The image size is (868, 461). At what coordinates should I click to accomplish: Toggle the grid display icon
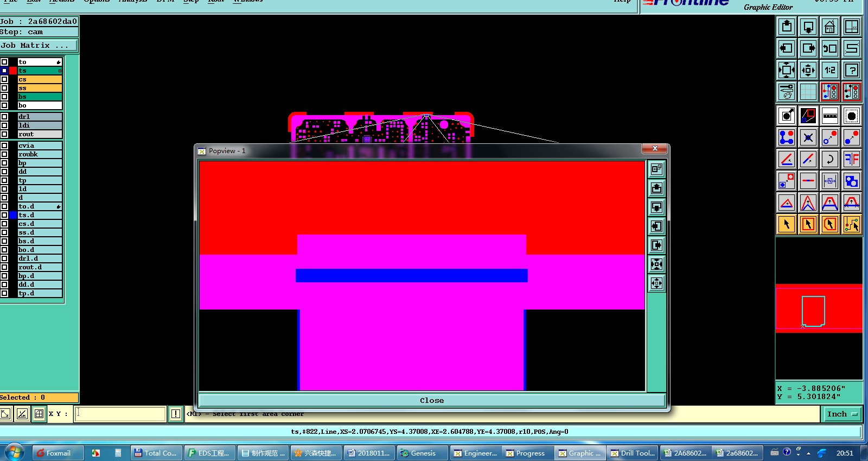(808, 92)
